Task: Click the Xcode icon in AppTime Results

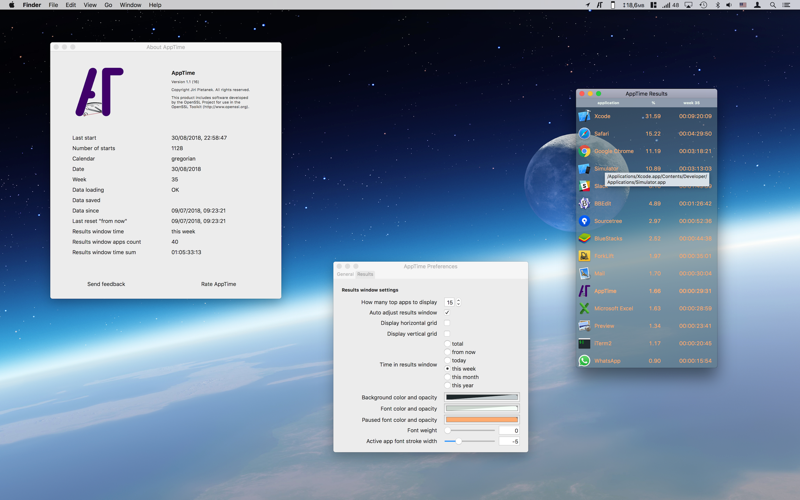Action: [584, 116]
